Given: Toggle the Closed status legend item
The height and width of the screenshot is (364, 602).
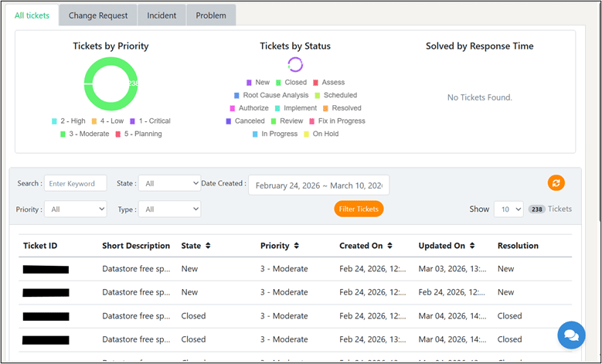Looking at the screenshot, I should (291, 82).
